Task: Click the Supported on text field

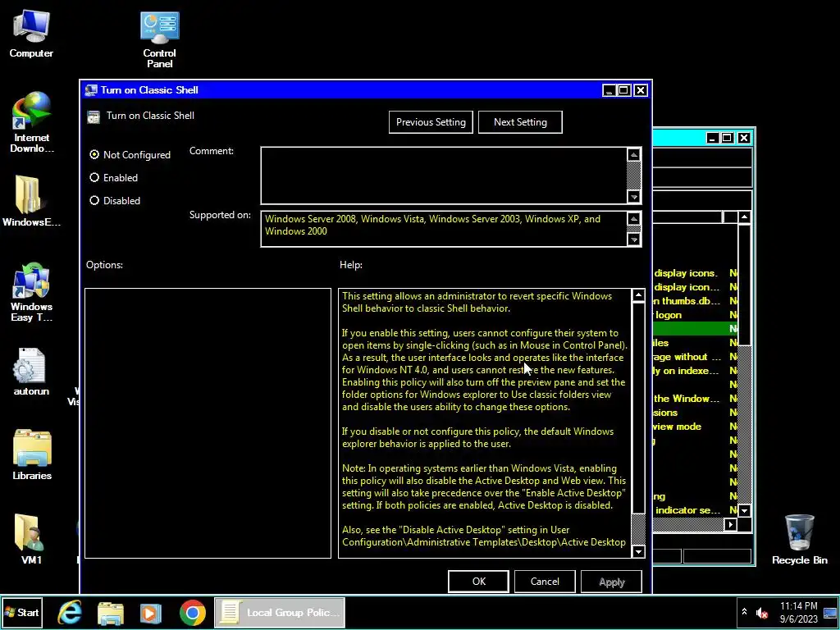Action: [444, 229]
